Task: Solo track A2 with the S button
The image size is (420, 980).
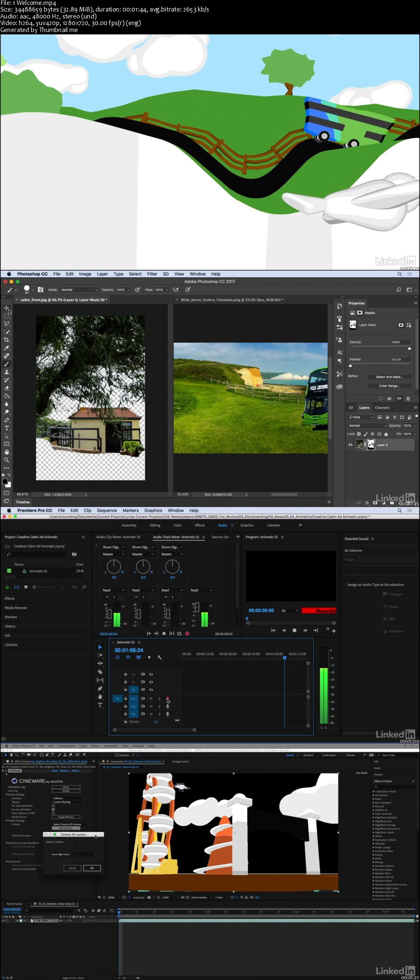Action: click(159, 706)
